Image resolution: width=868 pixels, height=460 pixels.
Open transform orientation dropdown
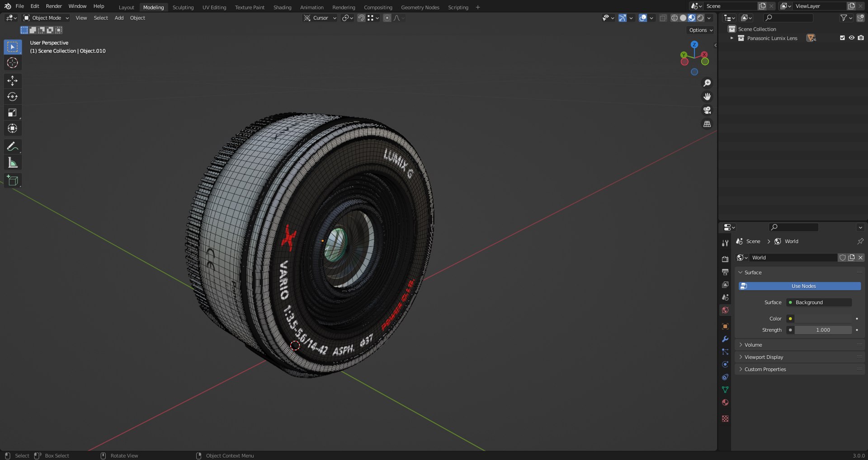pyautogui.click(x=347, y=18)
